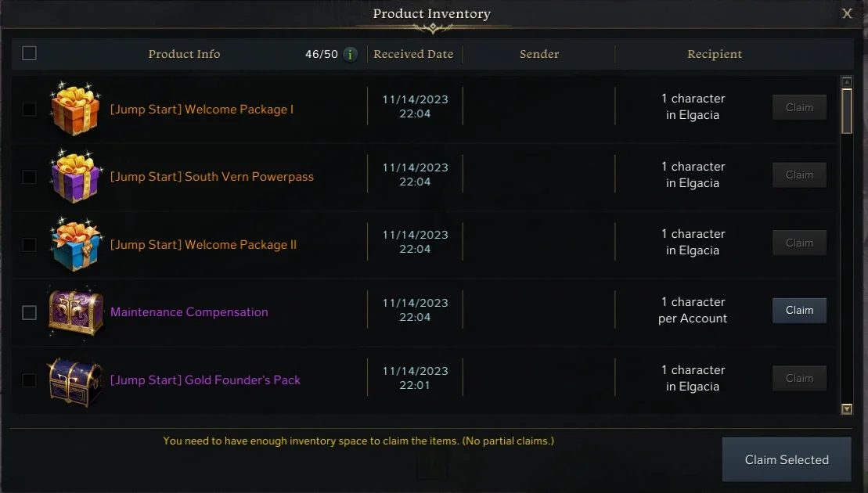Claim the Maintenance Compensation item
Viewport: 868px width, 493px height.
[x=799, y=311]
